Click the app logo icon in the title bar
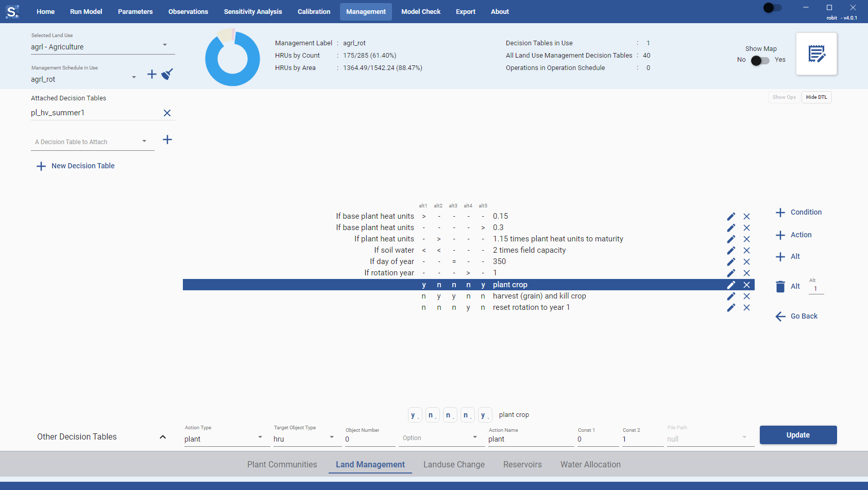The height and width of the screenshot is (490, 868). [12, 11]
